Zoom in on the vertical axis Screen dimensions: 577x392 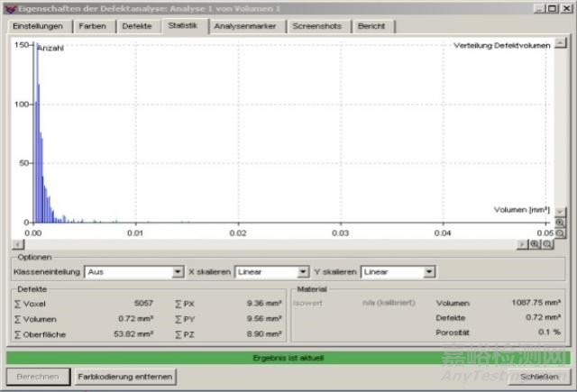560,222
